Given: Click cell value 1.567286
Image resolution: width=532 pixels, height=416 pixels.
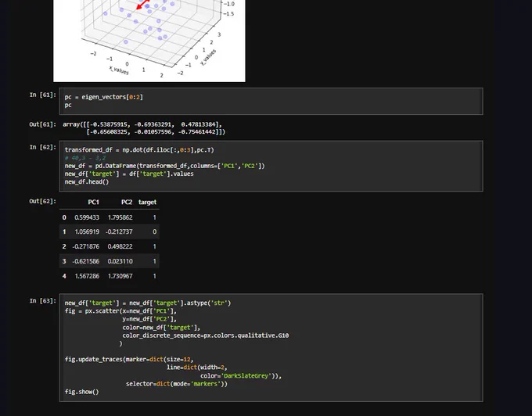Looking at the screenshot, I should (x=87, y=276).
